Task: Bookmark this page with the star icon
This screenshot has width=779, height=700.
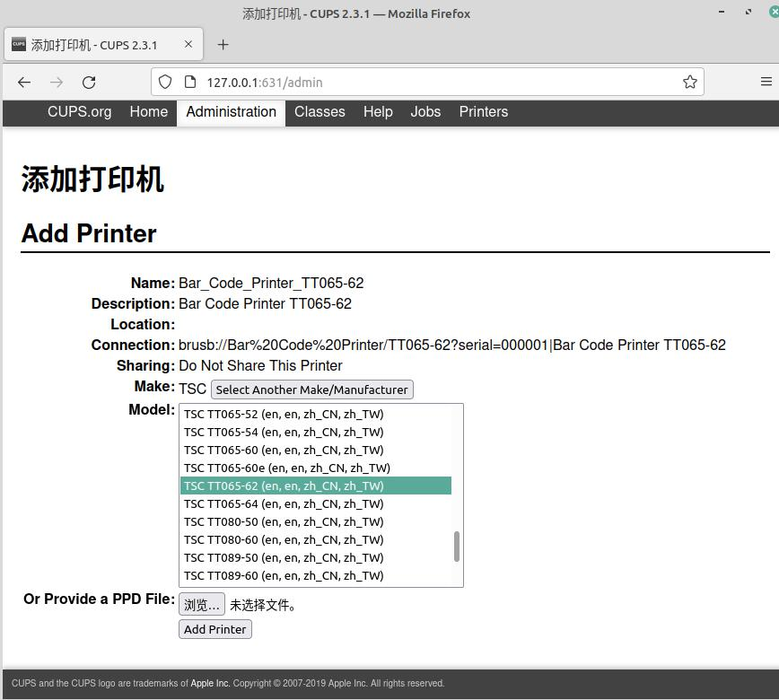Action: (689, 82)
